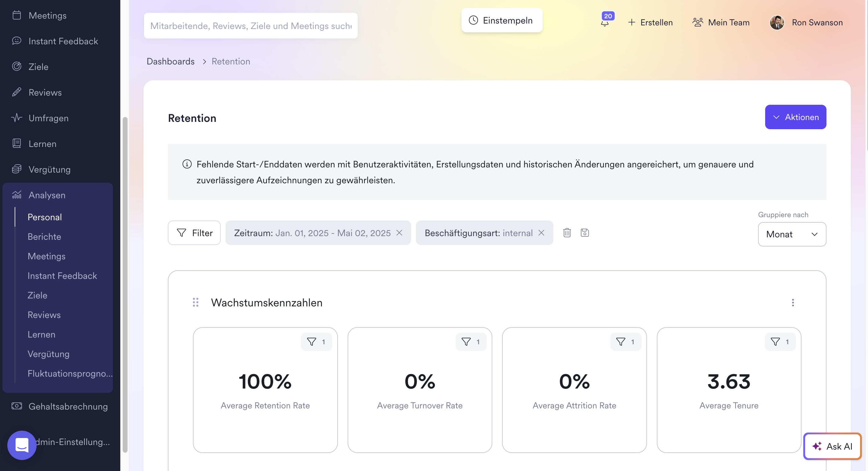
Task: Open filter badge on Average Turnover Rate card
Action: coord(471,342)
